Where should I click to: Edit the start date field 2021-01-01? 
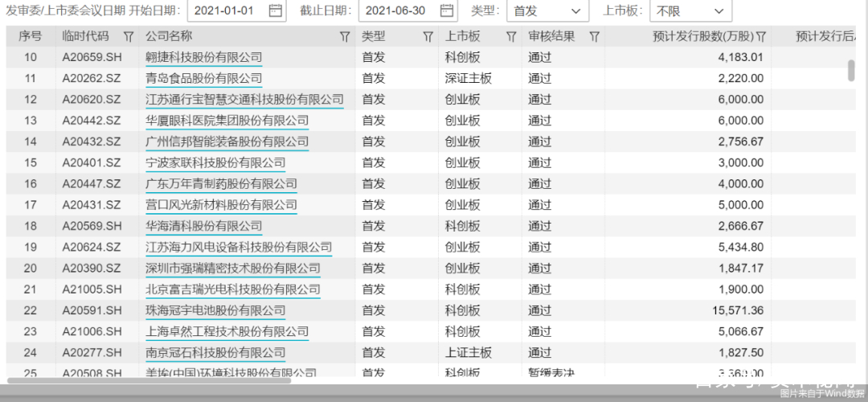[x=237, y=10]
